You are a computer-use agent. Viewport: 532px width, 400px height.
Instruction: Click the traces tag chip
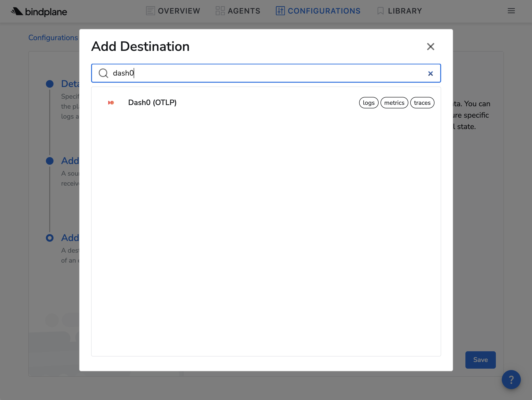pos(422,103)
